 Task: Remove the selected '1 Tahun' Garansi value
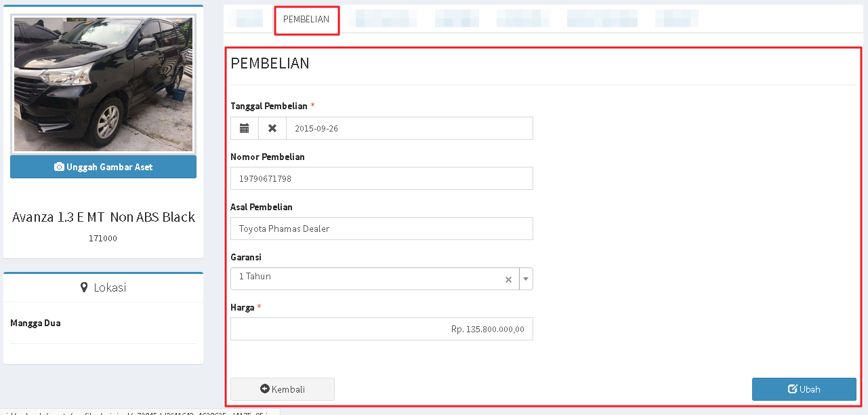(508, 279)
